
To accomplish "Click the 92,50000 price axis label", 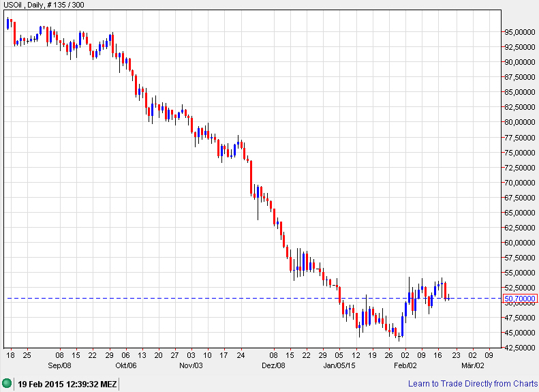I will 520,47.
